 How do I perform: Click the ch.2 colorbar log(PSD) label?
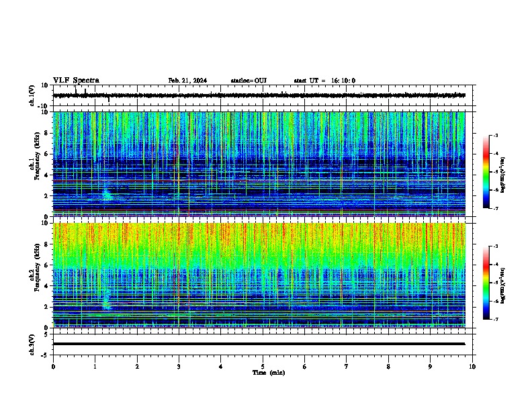(x=503, y=285)
